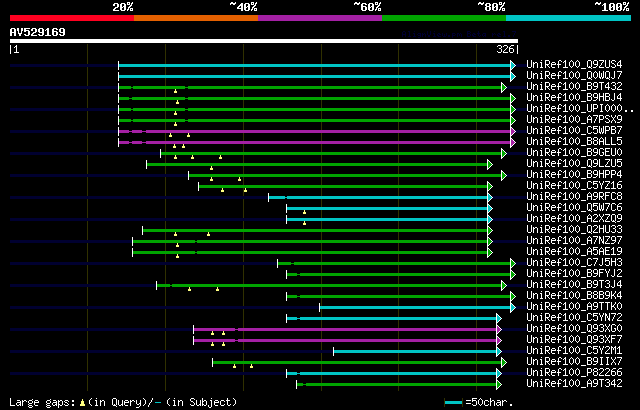Select the UniRef100_Q9LZU5 label
The width and height of the screenshot is (640, 410).
click(574, 164)
